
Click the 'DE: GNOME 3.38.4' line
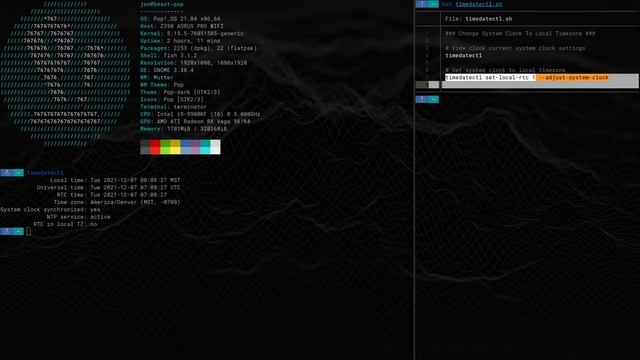(167, 70)
